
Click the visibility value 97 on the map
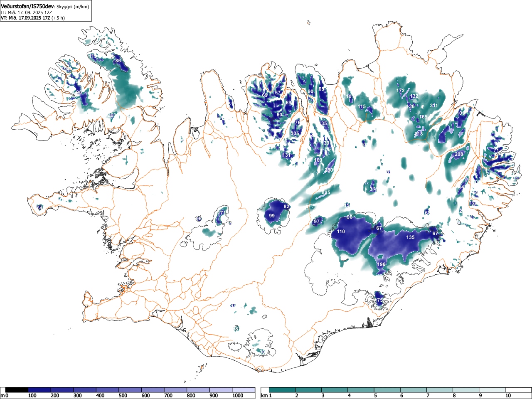pos(317,222)
